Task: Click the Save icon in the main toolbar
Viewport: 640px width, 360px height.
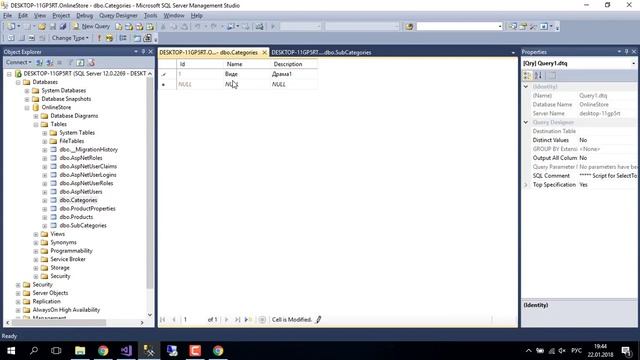Action: click(53, 27)
